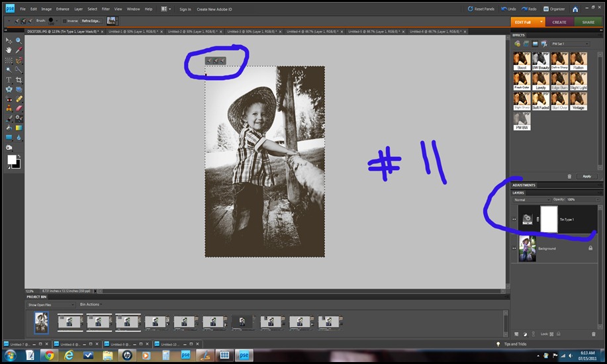Click the trash icon in Layers panel
Viewport: 607px width, 364px height.
point(594,334)
